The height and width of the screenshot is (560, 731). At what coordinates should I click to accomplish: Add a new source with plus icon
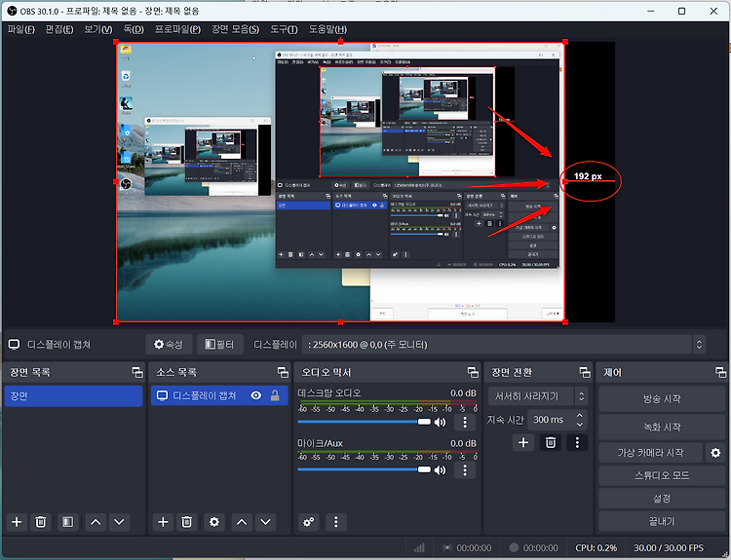point(163,522)
